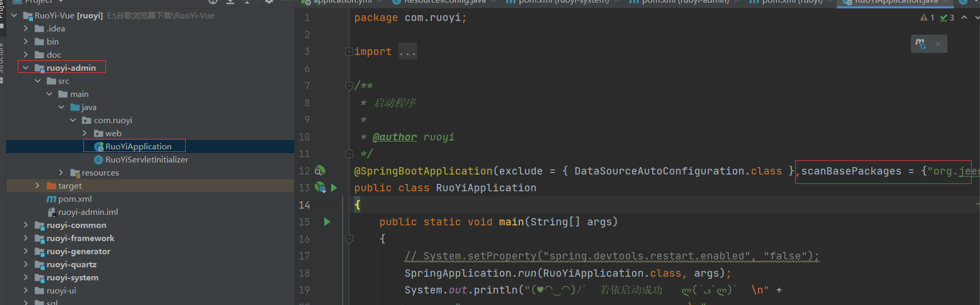Collapse the com.ruoyi package
Image resolution: width=980 pixels, height=305 pixels.
(73, 121)
